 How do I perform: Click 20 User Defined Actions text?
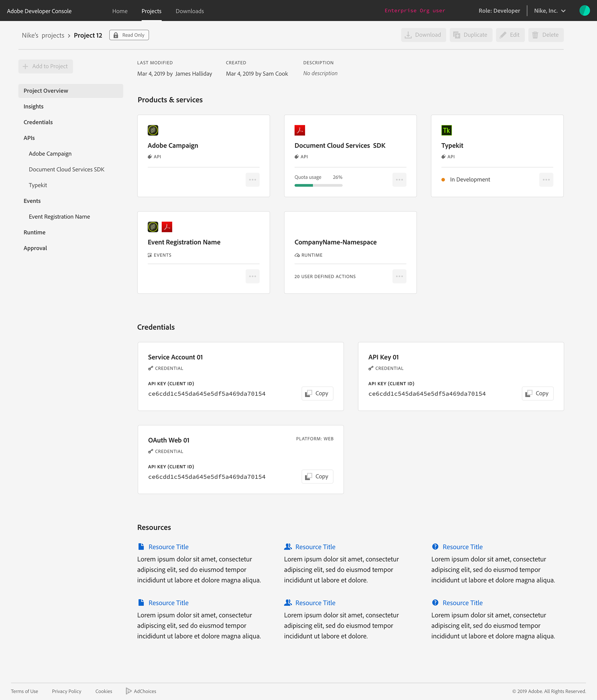(325, 276)
